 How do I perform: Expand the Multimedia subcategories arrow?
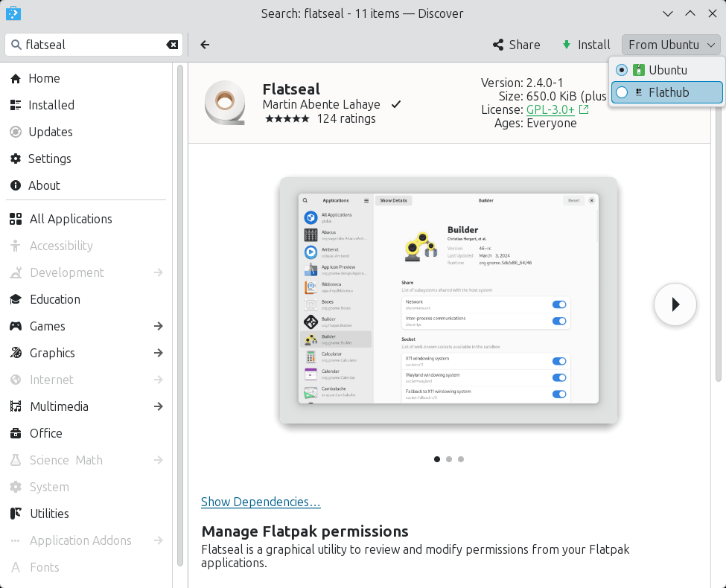click(x=158, y=406)
